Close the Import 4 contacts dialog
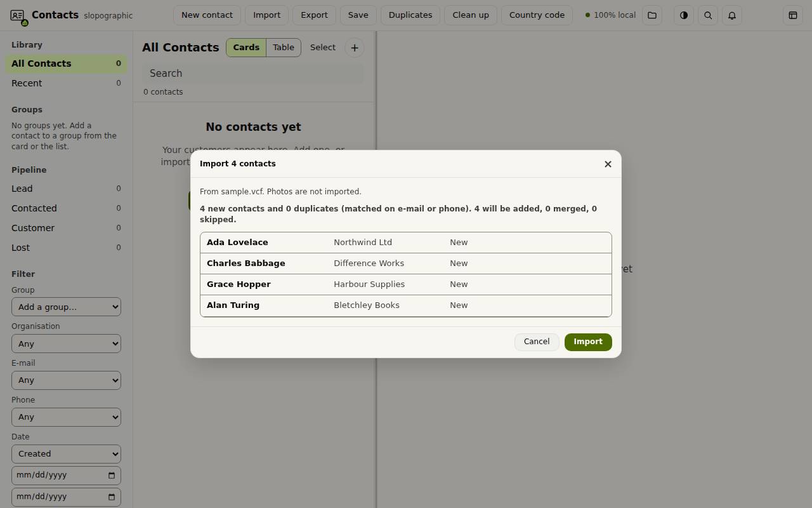812x508 pixels. pos(608,164)
